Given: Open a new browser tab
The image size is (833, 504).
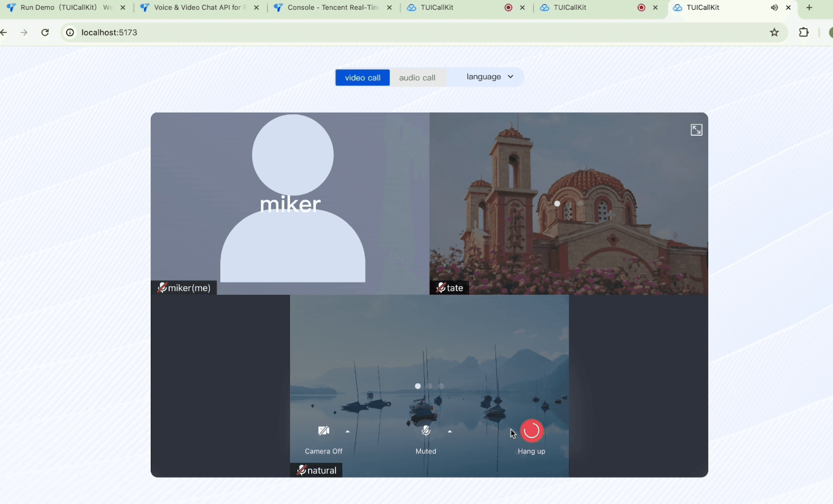Looking at the screenshot, I should click(809, 8).
